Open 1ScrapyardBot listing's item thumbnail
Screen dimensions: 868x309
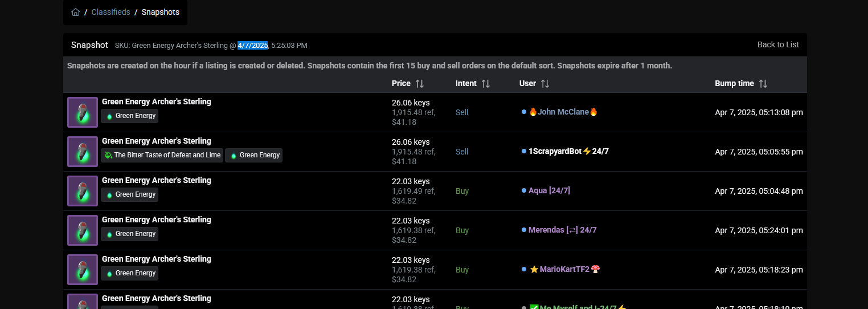pos(83,152)
